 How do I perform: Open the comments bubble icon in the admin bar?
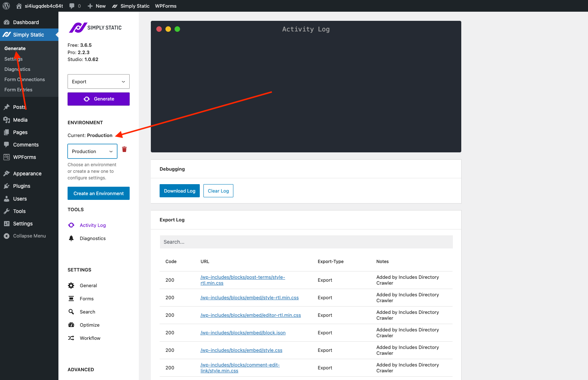click(72, 6)
